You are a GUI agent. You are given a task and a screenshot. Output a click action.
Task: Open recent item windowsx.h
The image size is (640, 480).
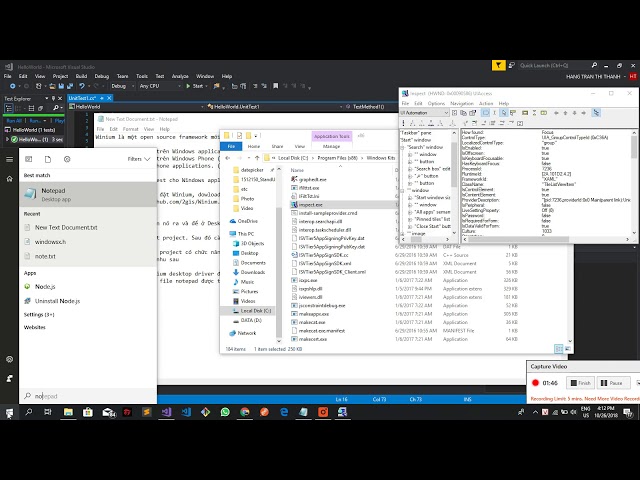click(88, 242)
